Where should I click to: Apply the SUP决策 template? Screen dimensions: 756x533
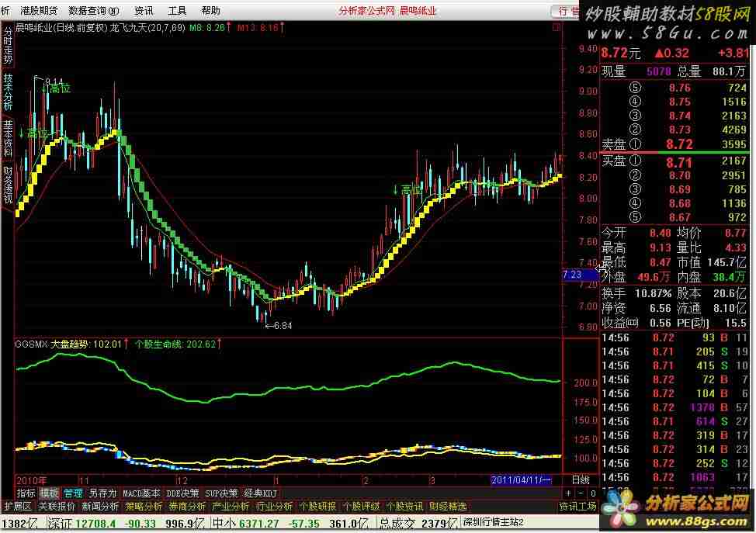pos(221,493)
